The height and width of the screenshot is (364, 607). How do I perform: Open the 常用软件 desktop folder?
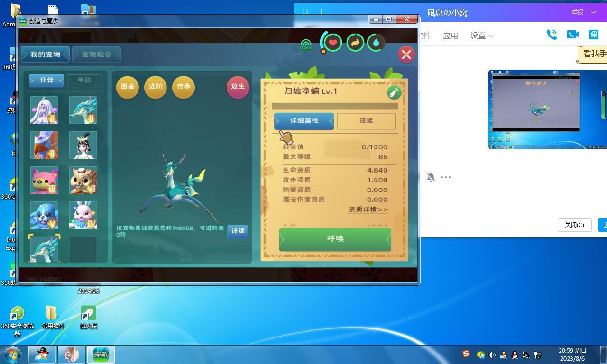click(53, 318)
